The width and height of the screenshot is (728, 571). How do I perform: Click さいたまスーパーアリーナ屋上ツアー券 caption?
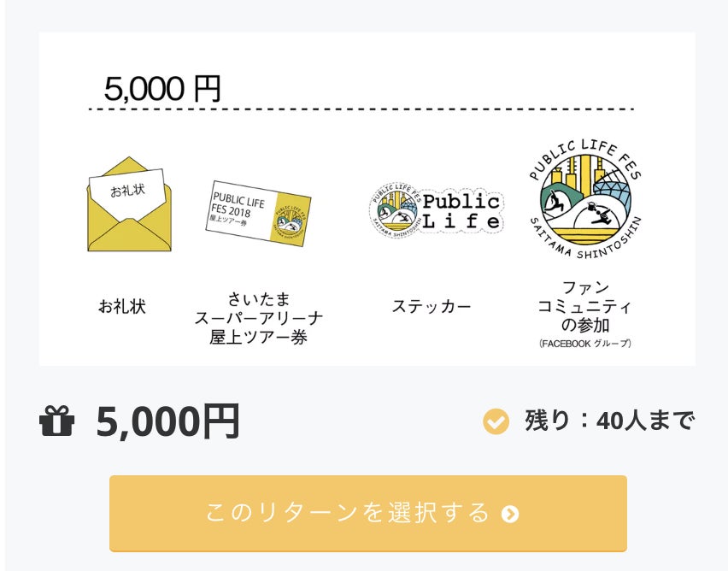click(x=259, y=318)
